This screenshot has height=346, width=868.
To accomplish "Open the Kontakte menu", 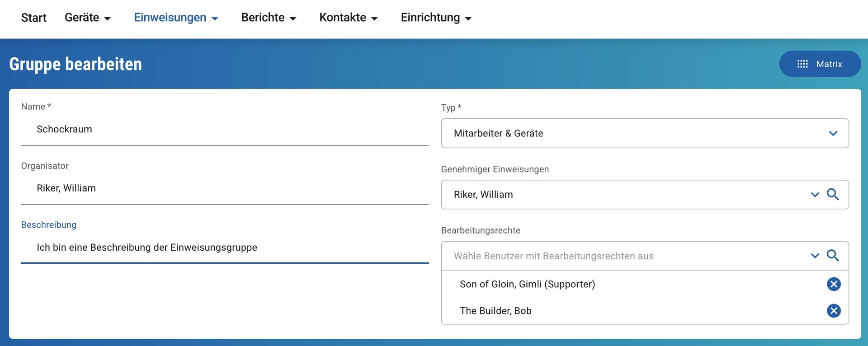I will (x=349, y=18).
